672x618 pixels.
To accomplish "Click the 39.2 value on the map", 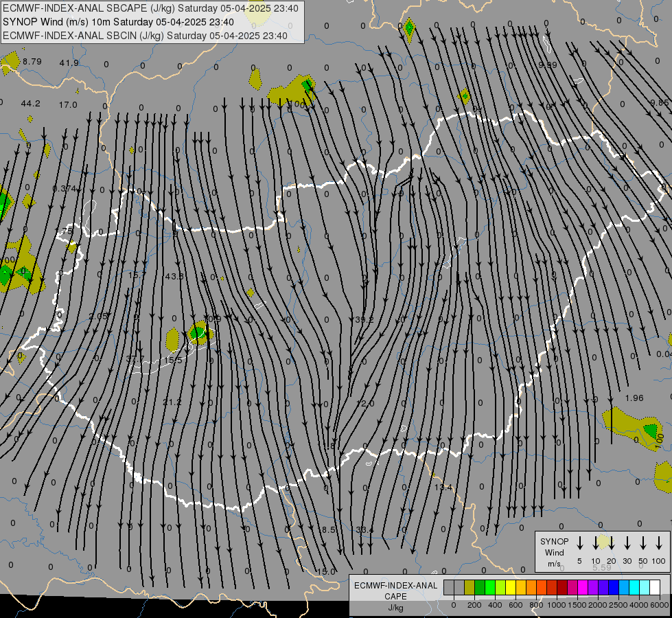I will pyautogui.click(x=364, y=320).
